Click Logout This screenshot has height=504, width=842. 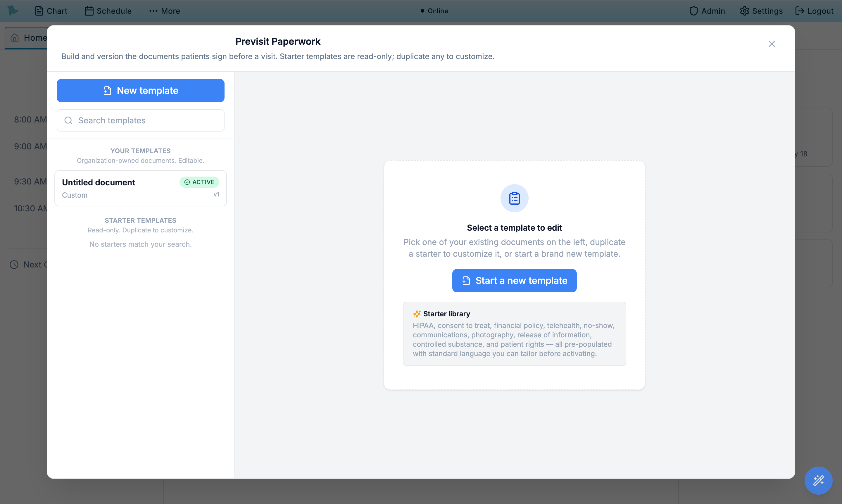[x=814, y=11]
